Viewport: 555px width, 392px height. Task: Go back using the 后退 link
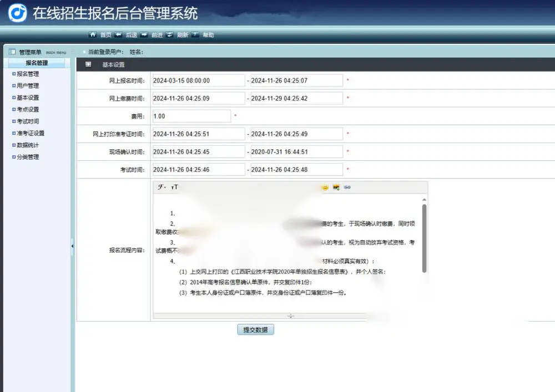132,35
